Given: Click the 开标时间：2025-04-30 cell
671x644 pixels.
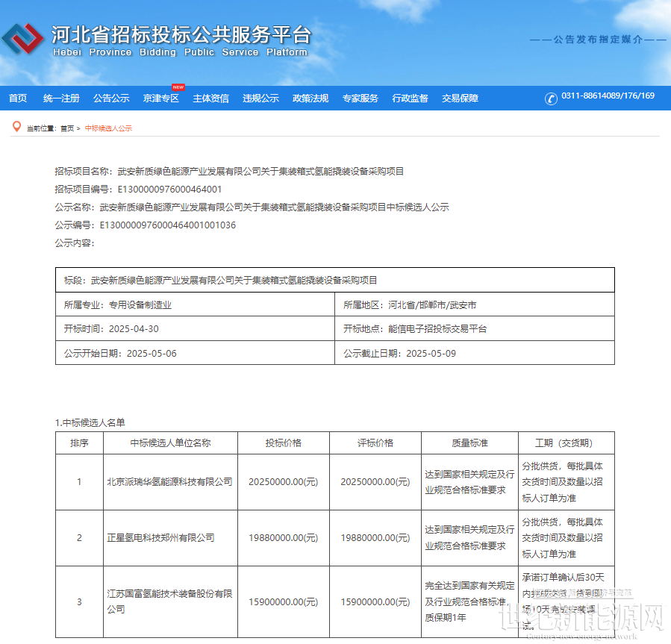Looking at the screenshot, I should tap(195, 328).
